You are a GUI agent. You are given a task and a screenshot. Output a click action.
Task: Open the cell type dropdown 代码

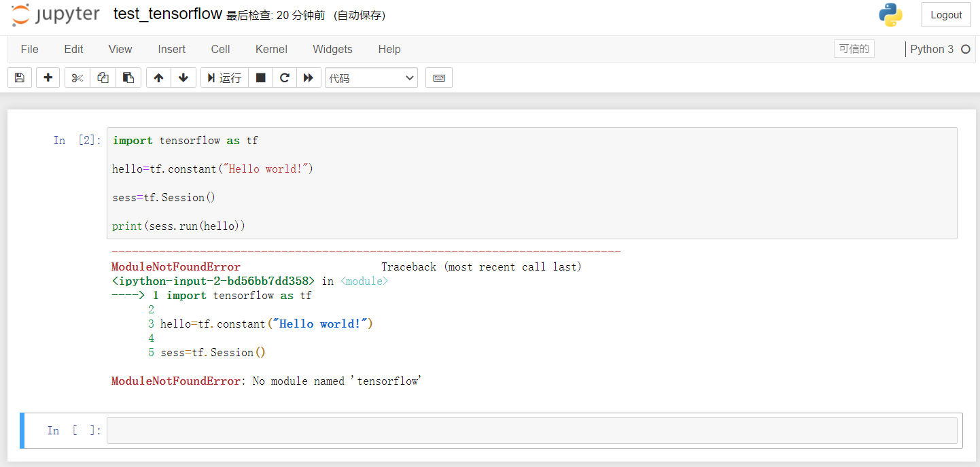click(x=372, y=78)
